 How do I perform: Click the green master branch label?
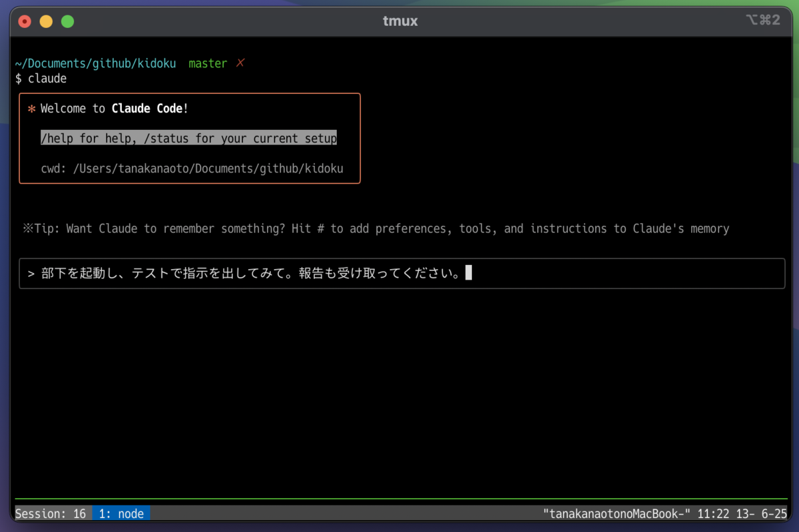coord(208,63)
